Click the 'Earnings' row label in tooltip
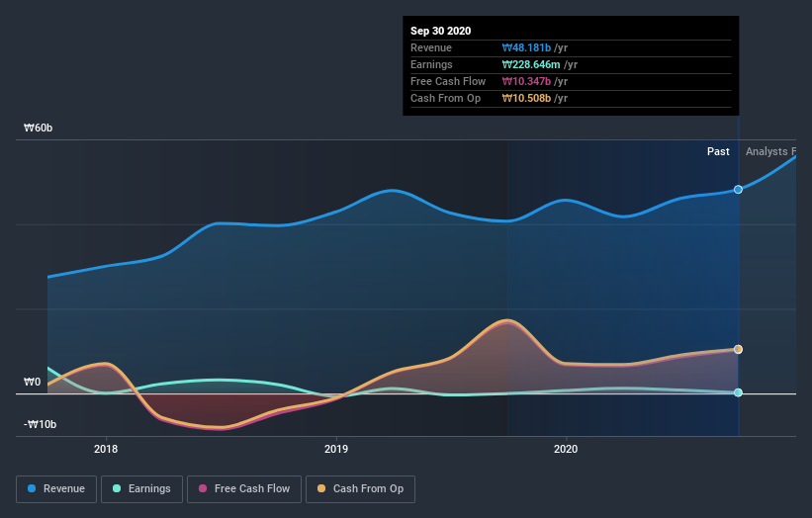The height and width of the screenshot is (518, 812). (x=431, y=64)
